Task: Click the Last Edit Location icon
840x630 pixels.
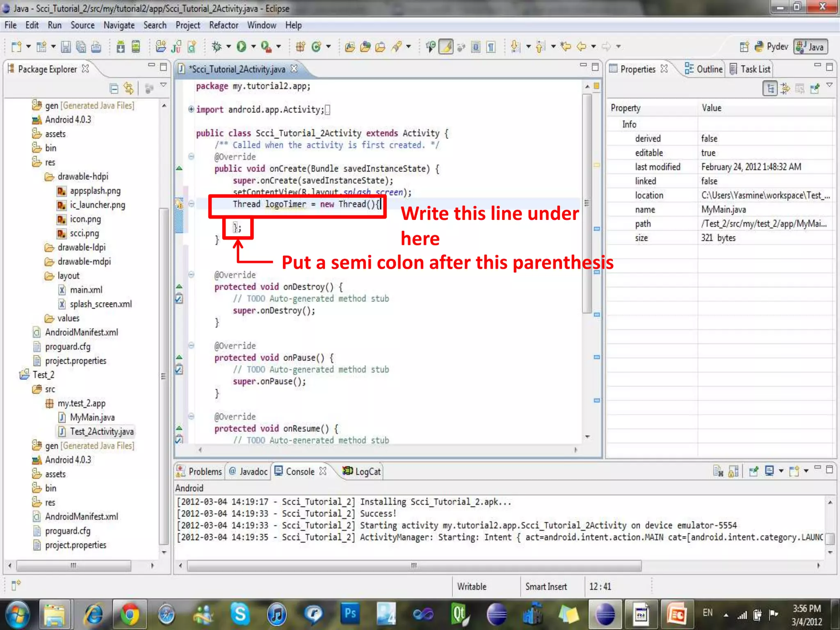Action: point(566,47)
